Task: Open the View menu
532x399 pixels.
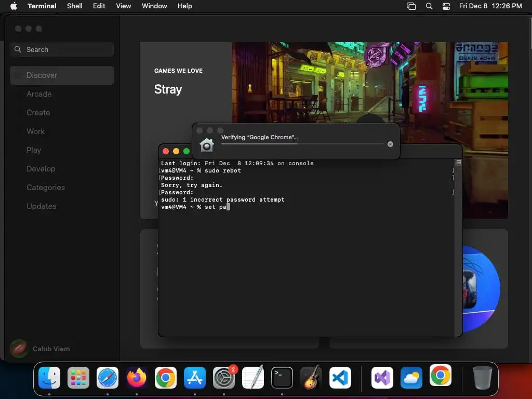Action: pyautogui.click(x=123, y=6)
